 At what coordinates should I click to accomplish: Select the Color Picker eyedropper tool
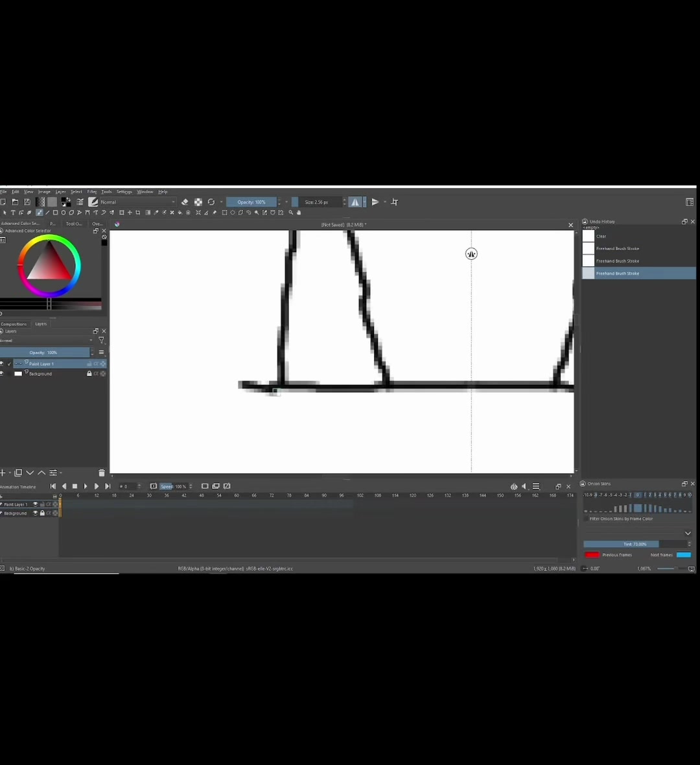point(156,213)
